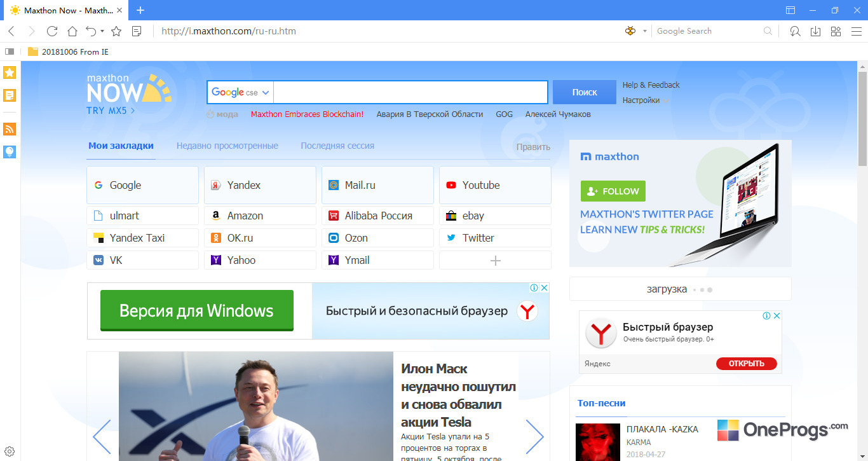868x461 pixels.
Task: Expand search engine arrow next to bee icon
Action: point(644,31)
